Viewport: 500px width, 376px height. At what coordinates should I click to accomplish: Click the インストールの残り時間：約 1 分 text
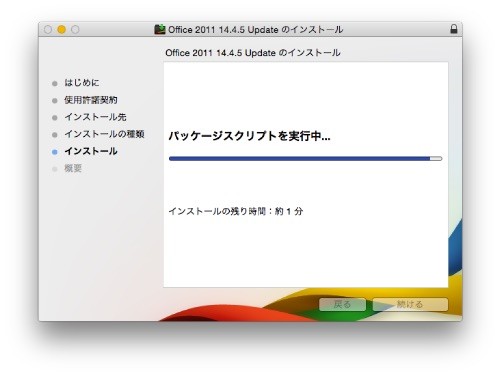236,211
